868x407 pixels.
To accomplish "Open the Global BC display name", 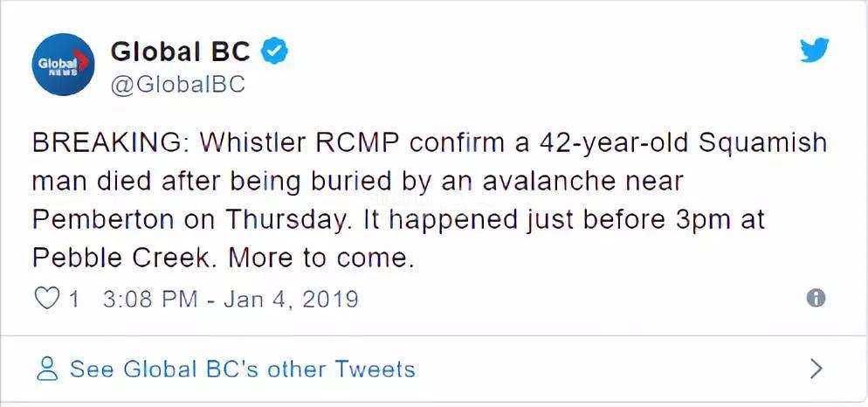I will coord(181,52).
